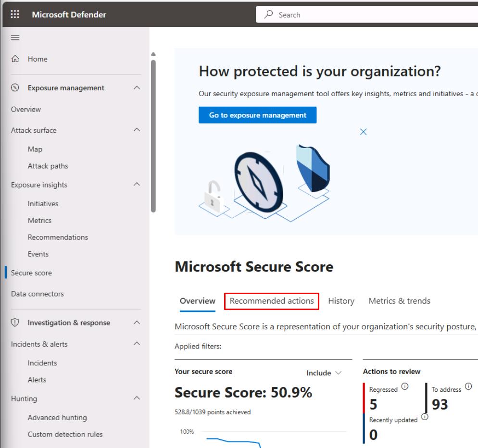Collapse the Exposure insights section
478x448 pixels.
pyautogui.click(x=137, y=185)
